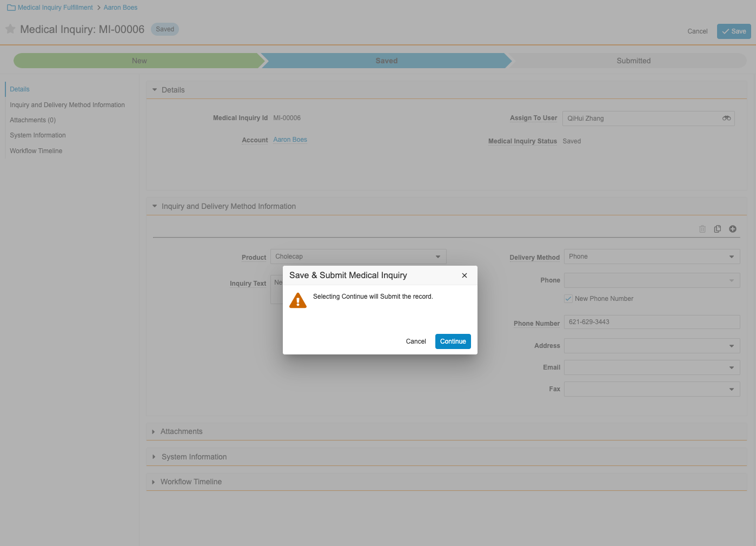756x546 pixels.
Task: Toggle the New Phone Number checkbox
Action: click(568, 299)
